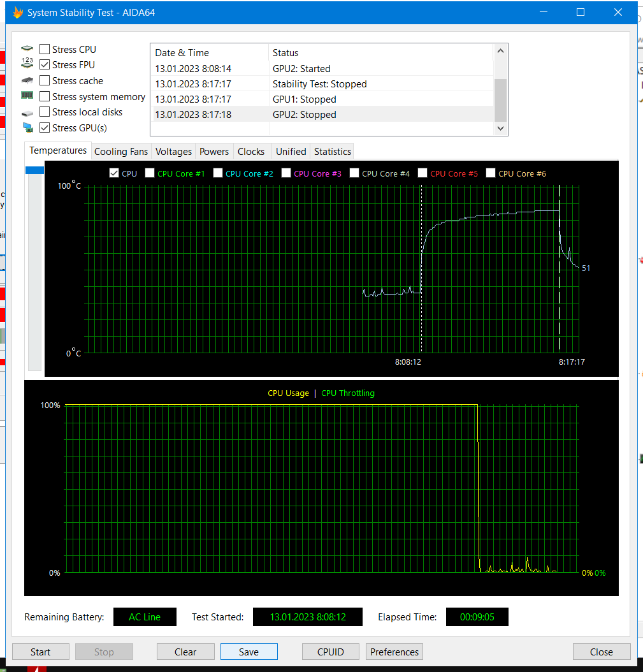Screen dimensions: 643x672
Task: Open the Voltages tab
Action: tap(173, 152)
